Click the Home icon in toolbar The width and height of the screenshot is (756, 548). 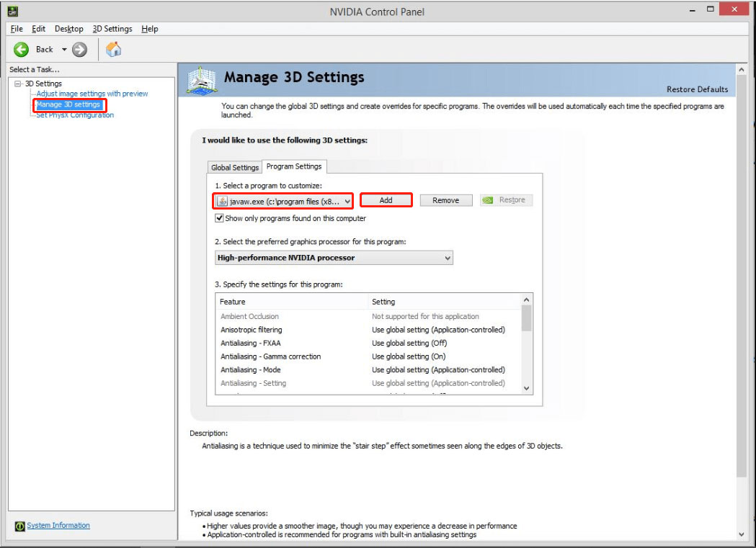coord(114,49)
